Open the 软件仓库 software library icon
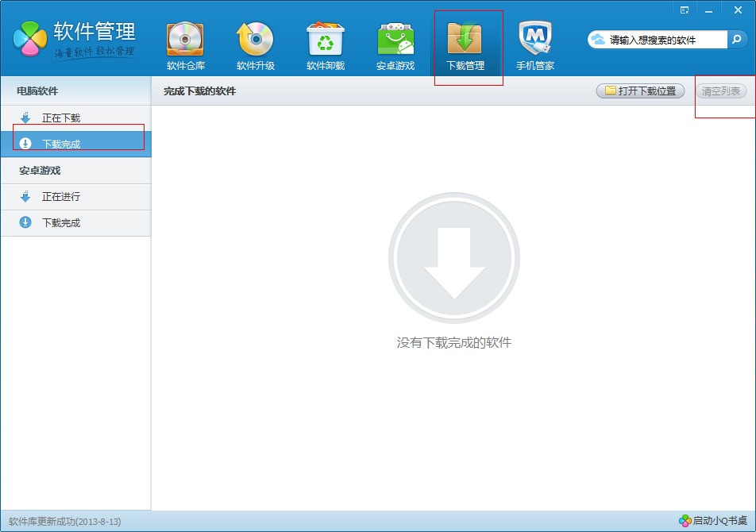This screenshot has height=532, width=756. 185,40
